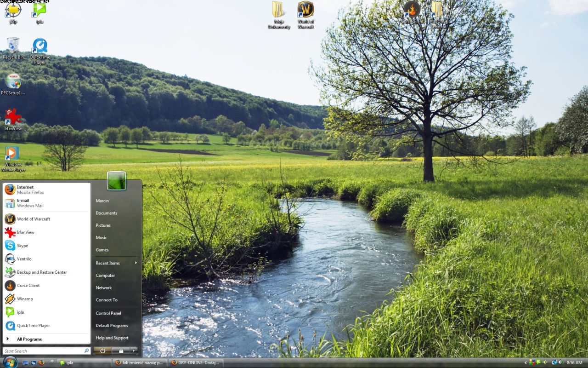Expand the All Programs list
The height and width of the screenshot is (368, 588).
pos(29,339)
